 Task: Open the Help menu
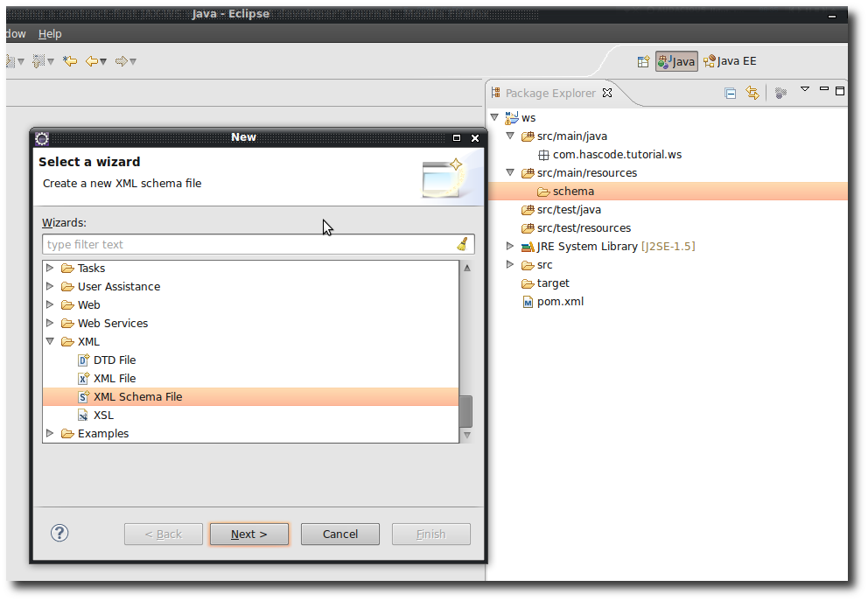(50, 33)
